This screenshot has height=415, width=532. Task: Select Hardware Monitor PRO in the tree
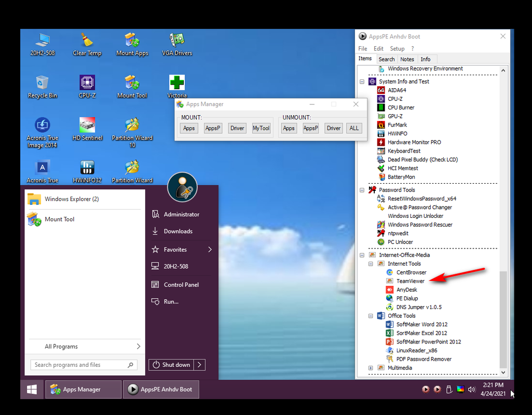pos(414,143)
